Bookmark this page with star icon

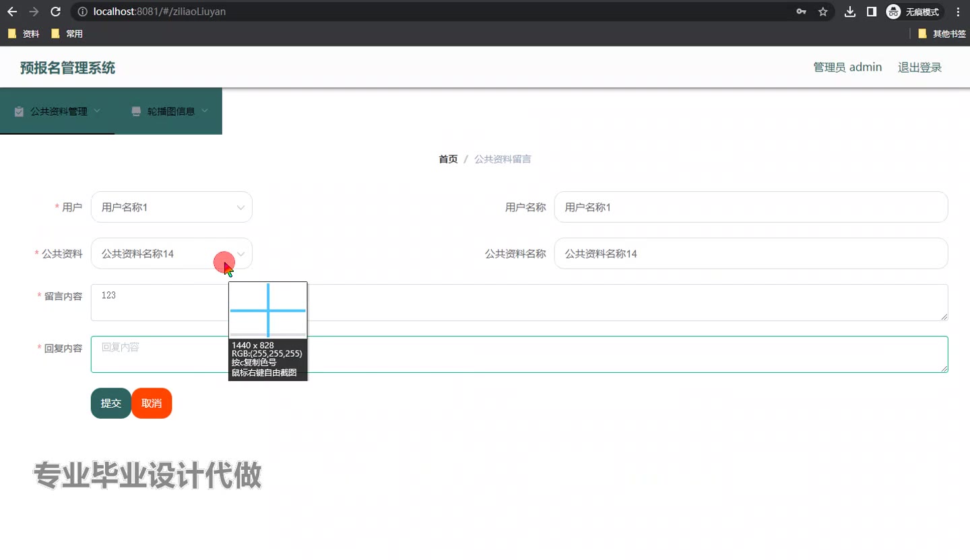click(x=822, y=11)
